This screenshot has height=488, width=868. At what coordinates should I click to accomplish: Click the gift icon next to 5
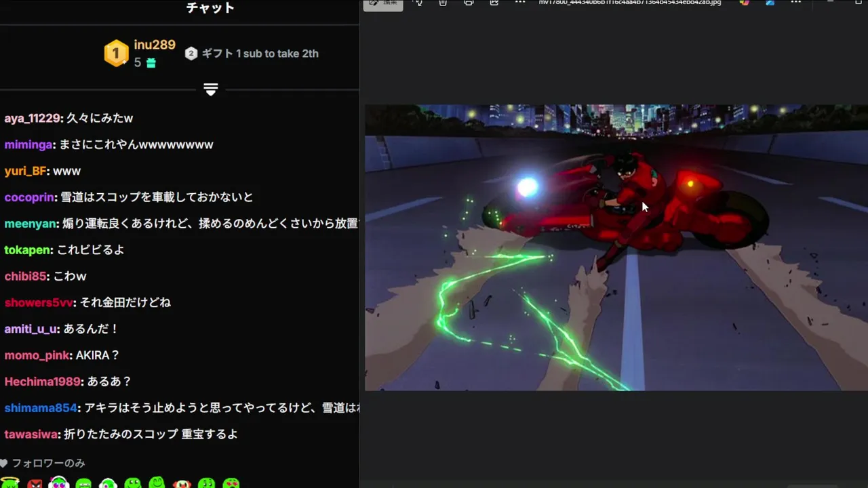click(151, 63)
